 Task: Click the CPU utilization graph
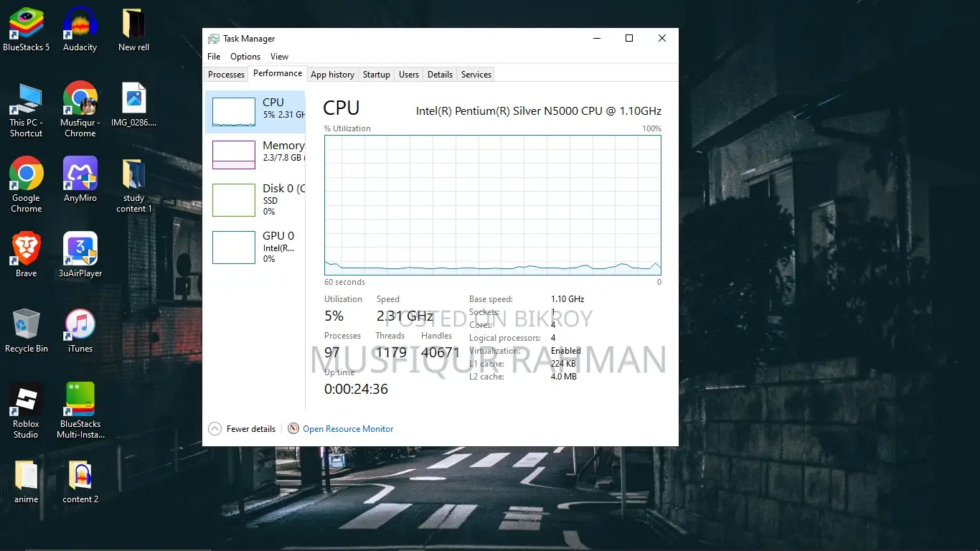(x=492, y=205)
